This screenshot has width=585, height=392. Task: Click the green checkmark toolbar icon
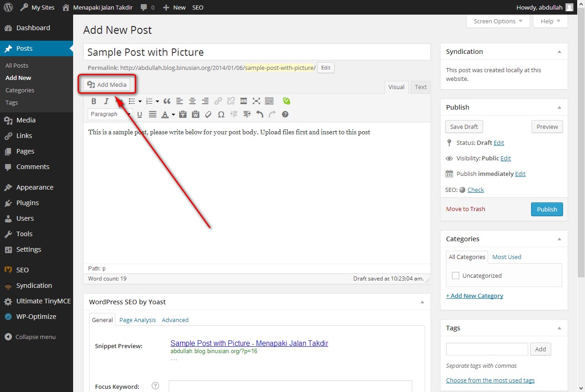(286, 101)
